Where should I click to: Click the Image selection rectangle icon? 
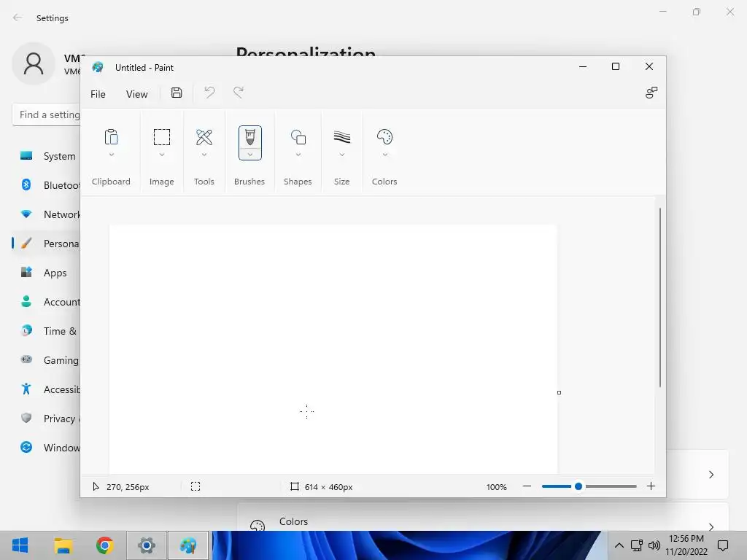point(161,137)
